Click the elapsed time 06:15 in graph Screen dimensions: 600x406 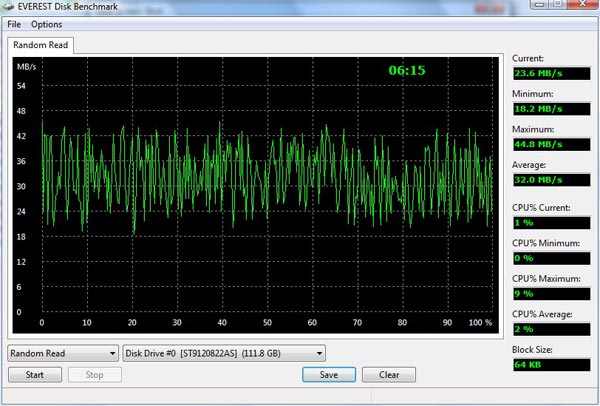click(x=407, y=70)
